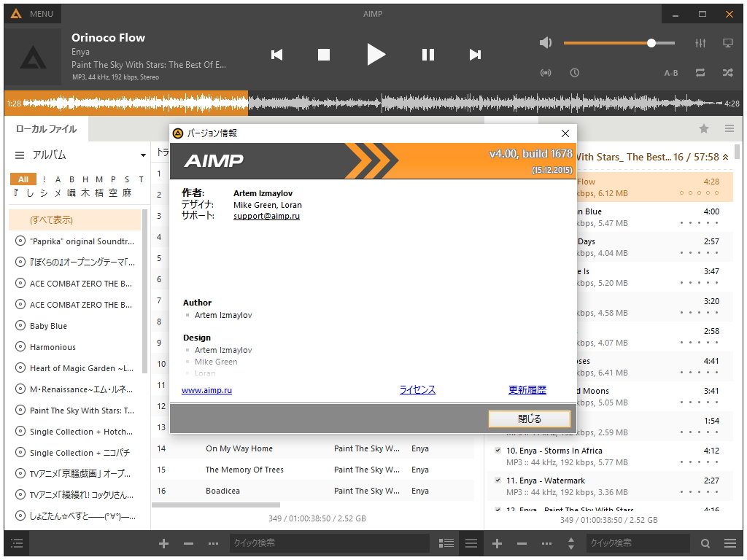Click the playlist クイック検索 search field
This screenshot has width=747, height=560.
click(x=638, y=542)
